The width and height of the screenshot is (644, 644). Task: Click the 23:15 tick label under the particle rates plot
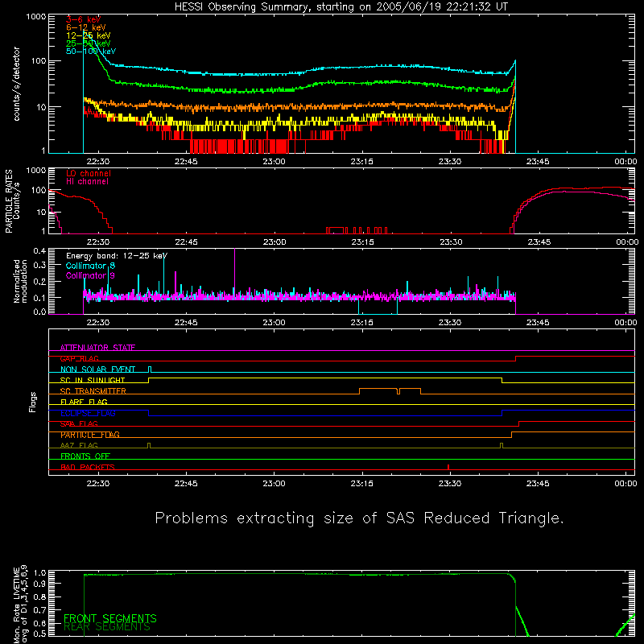tap(362, 242)
